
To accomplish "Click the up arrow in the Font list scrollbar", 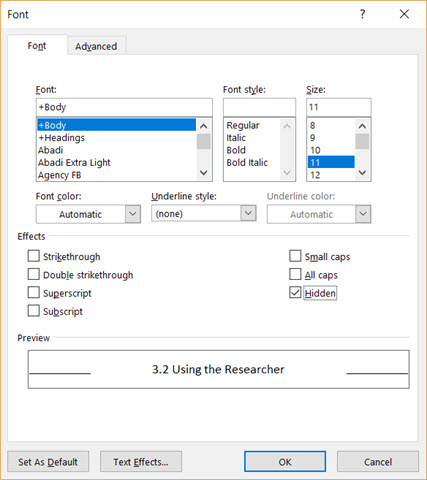I will click(x=203, y=126).
